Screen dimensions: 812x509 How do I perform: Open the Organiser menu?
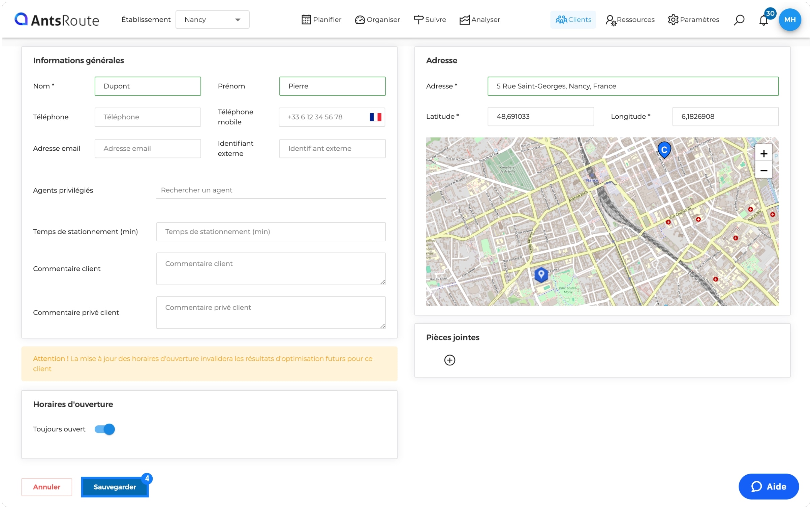tap(377, 20)
